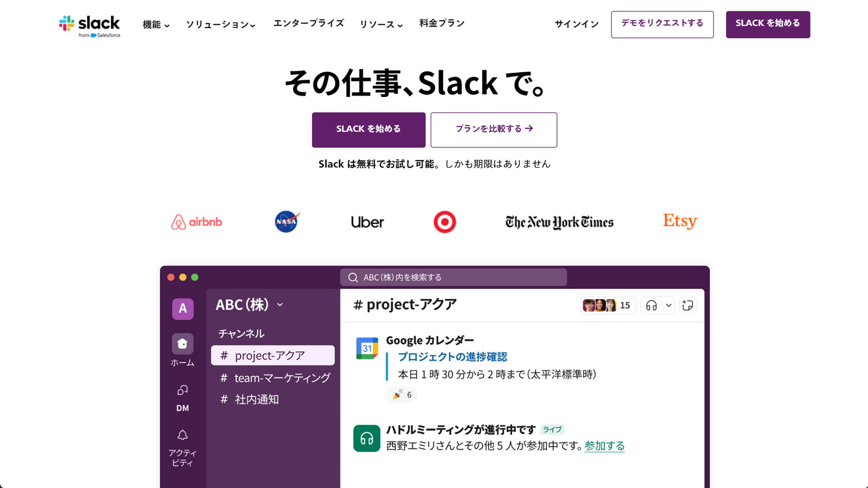Viewport: 868px width, 488px height.
Task: Click the Target bullseye logo
Action: [x=445, y=222]
